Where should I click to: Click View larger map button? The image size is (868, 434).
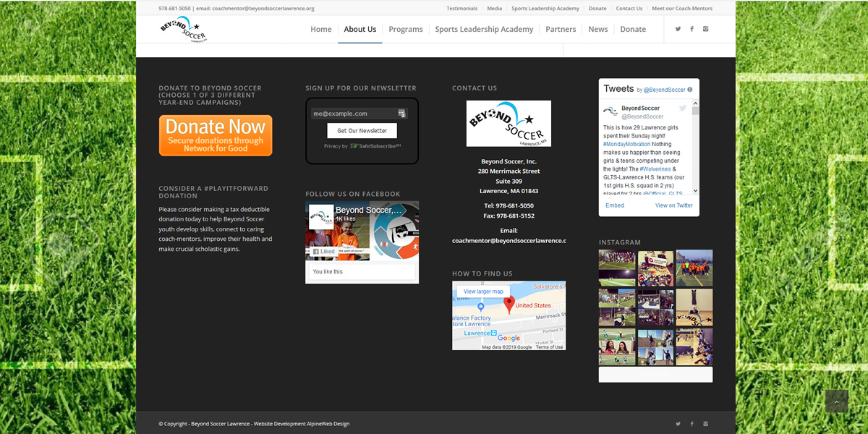[x=483, y=292]
